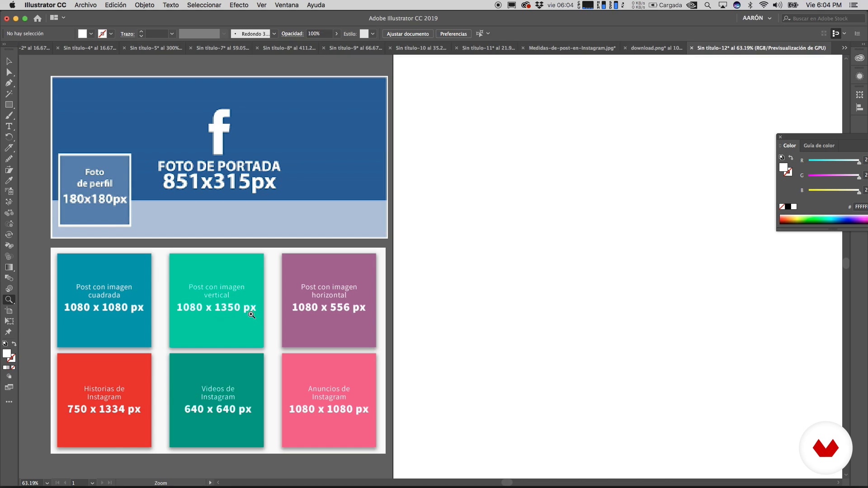Click Ajustar documento button

coord(408,34)
